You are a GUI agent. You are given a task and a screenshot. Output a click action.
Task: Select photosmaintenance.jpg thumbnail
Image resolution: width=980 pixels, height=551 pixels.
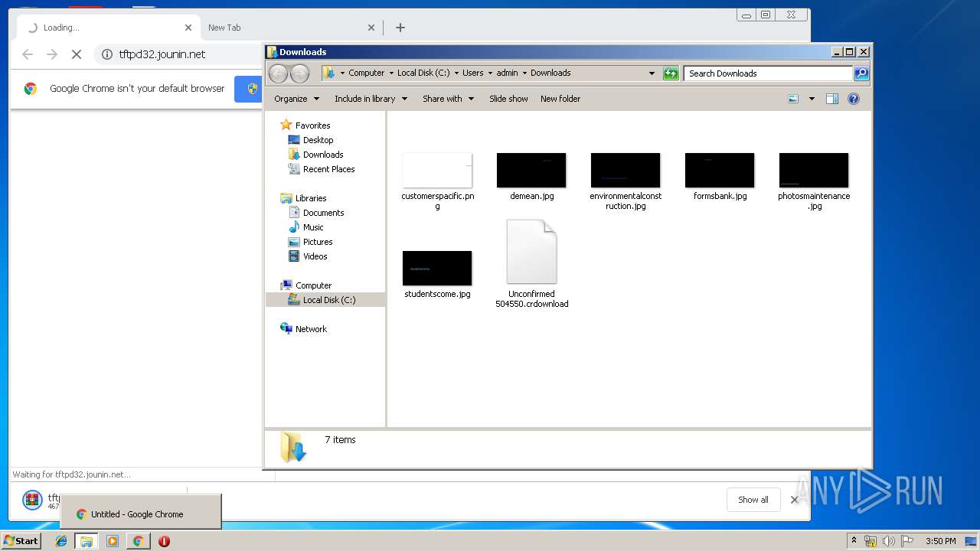(814, 170)
